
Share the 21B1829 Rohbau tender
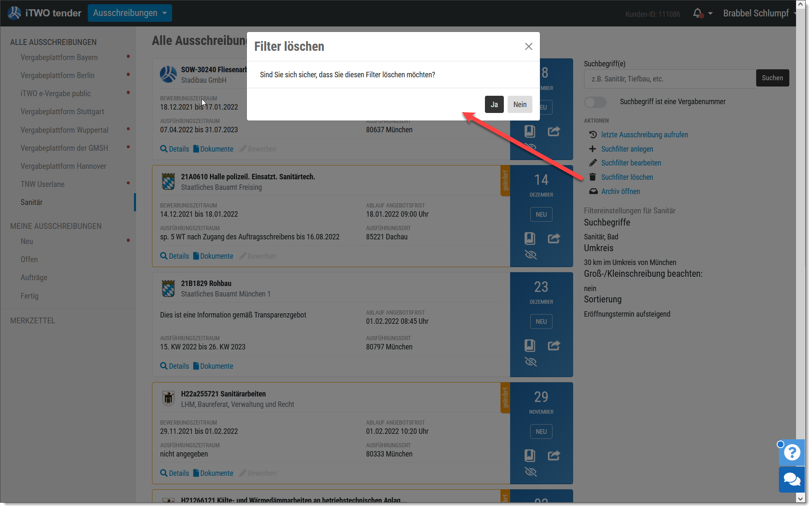(554, 346)
